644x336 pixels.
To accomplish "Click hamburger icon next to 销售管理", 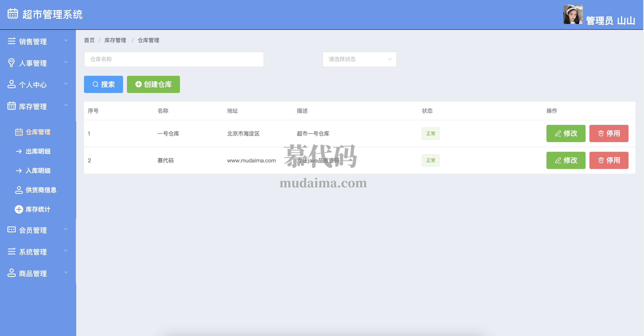I will pyautogui.click(x=11, y=41).
